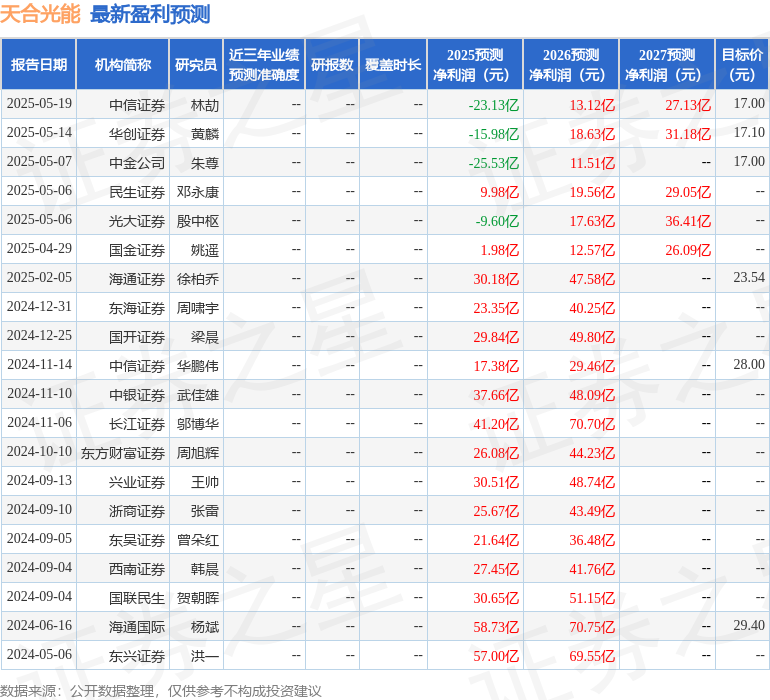770x700 pixels.
Task: Click the 2026预测净利润 column header
Action: (570, 65)
